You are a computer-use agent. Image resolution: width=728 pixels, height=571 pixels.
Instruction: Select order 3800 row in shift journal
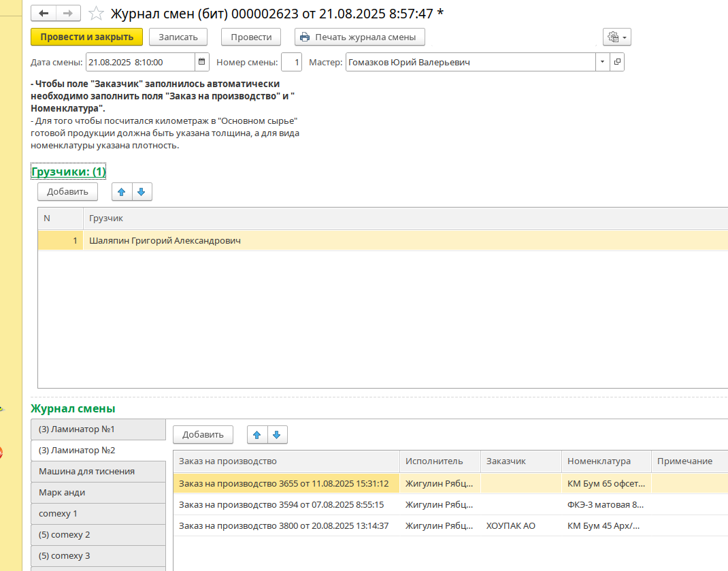point(284,525)
